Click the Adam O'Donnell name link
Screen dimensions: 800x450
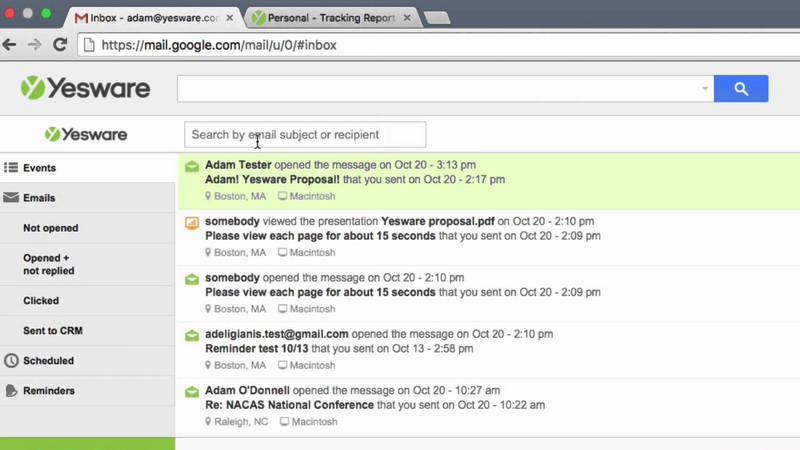247,390
